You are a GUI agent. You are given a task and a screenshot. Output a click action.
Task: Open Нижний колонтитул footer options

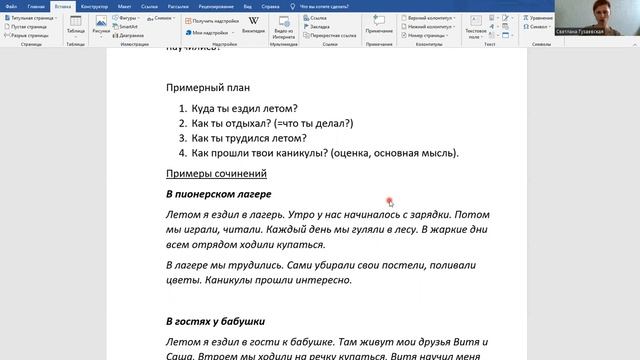coord(428,27)
